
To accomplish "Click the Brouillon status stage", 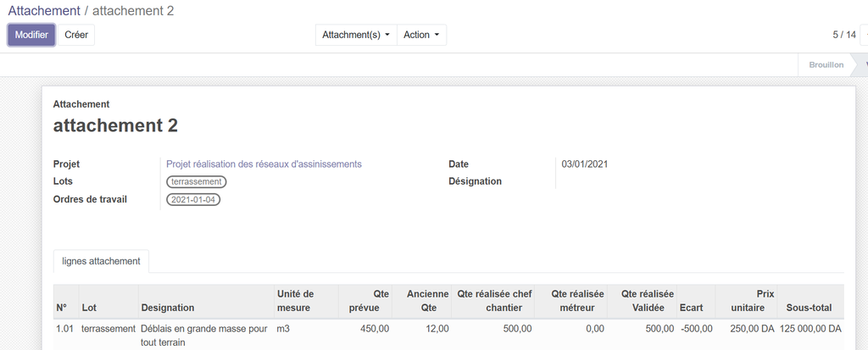I will tap(826, 64).
